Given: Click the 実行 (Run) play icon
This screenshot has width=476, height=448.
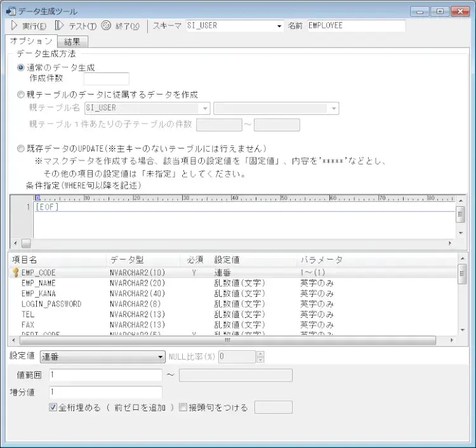Looking at the screenshot, I should point(13,26).
